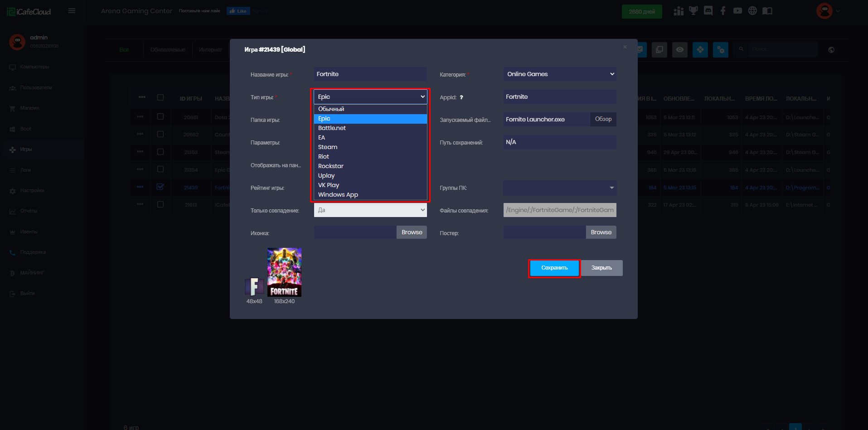Screen dimensions: 868x430
Task: Click the Название игры field containing Fortnite
Action: (x=370, y=74)
